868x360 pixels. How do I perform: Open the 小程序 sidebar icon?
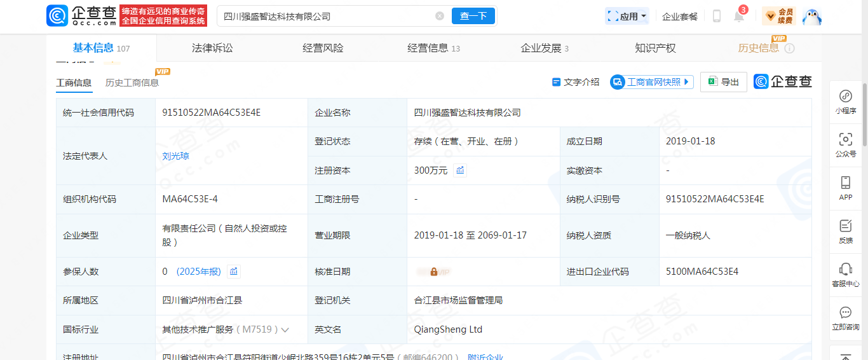click(x=846, y=102)
